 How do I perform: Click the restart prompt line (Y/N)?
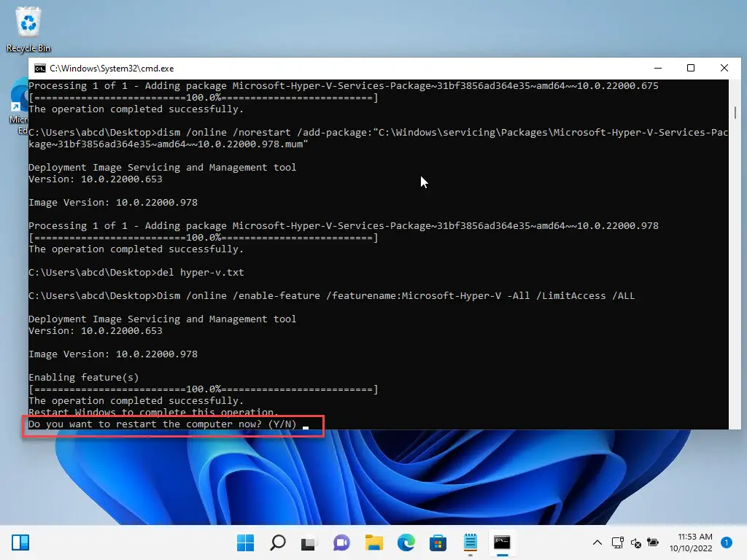[163, 424]
